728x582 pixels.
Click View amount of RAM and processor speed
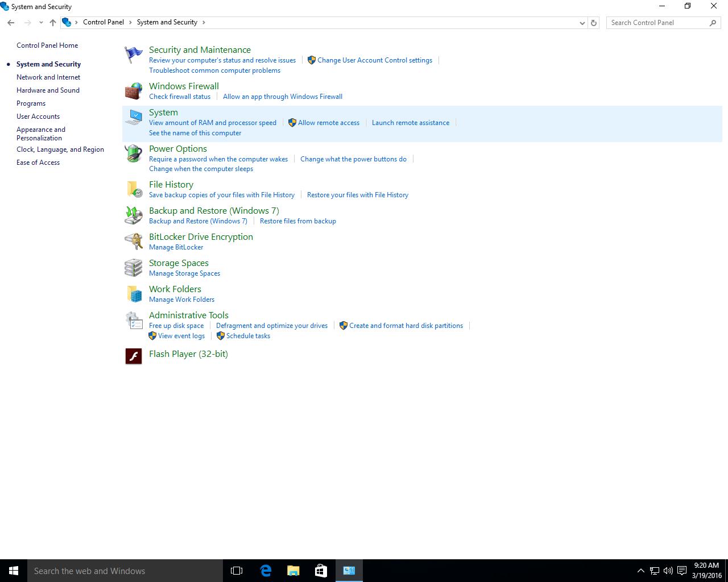coord(213,123)
